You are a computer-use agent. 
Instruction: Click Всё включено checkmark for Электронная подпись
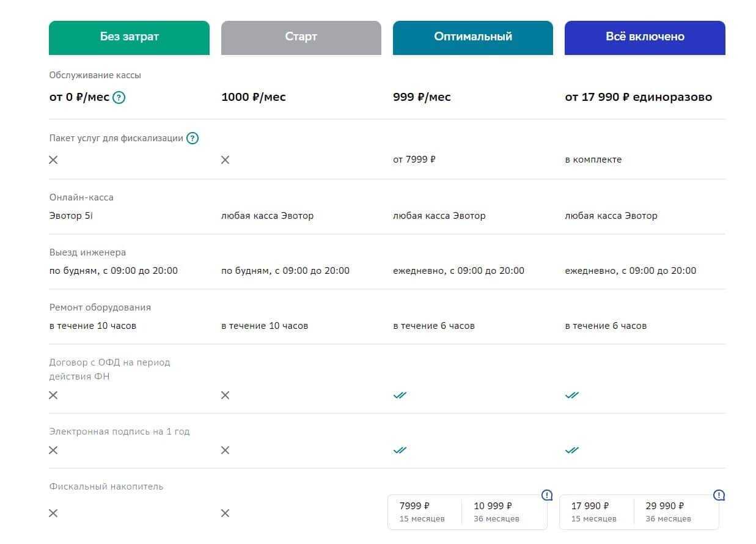571,450
